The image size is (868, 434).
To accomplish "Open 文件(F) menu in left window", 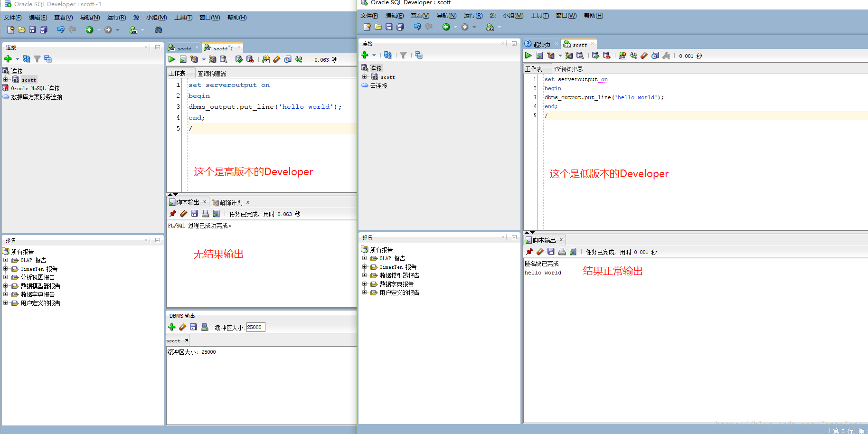I will point(13,18).
